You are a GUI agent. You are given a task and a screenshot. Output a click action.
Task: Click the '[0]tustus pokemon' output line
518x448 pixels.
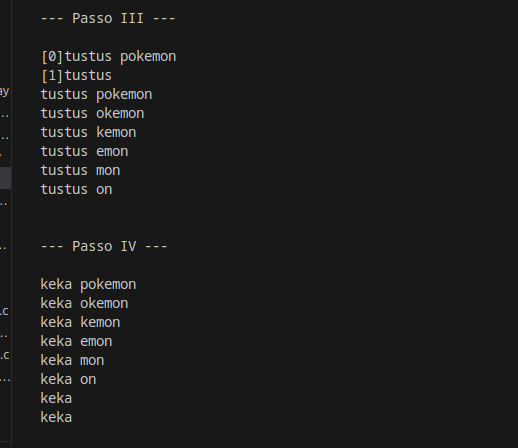click(x=108, y=57)
